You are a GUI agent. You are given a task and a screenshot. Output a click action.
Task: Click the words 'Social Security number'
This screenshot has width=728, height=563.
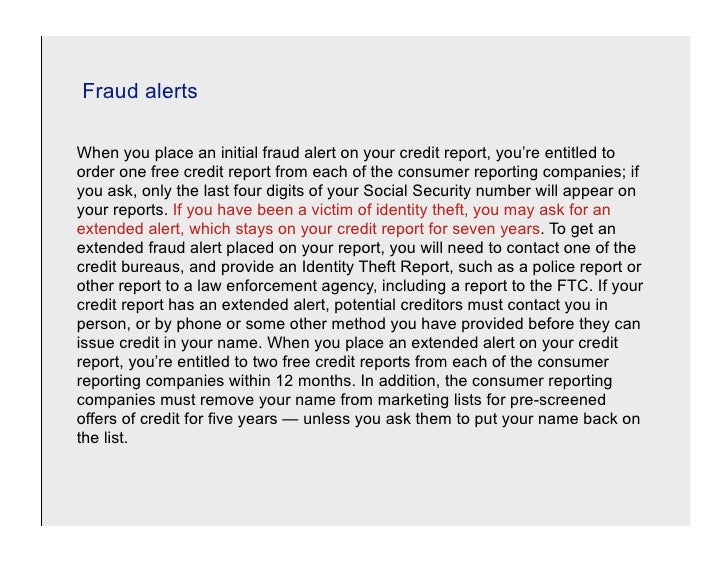[x=447, y=191]
